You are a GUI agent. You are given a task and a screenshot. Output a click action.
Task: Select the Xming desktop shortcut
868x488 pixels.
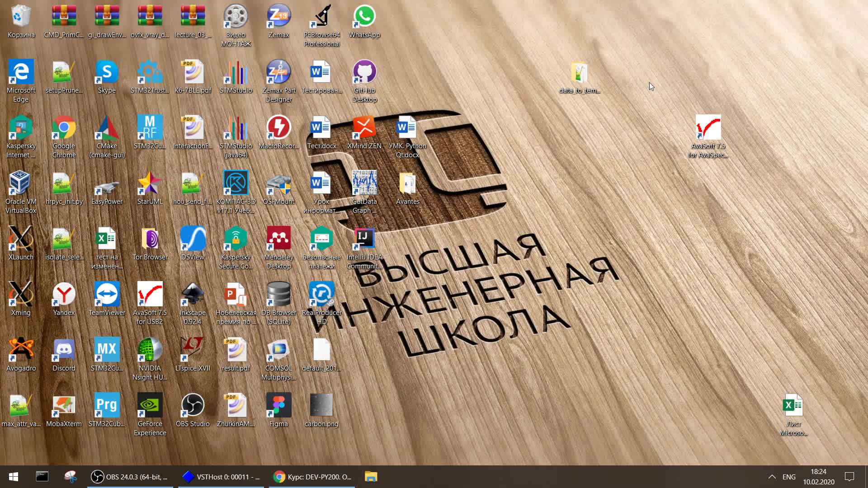[21, 299]
